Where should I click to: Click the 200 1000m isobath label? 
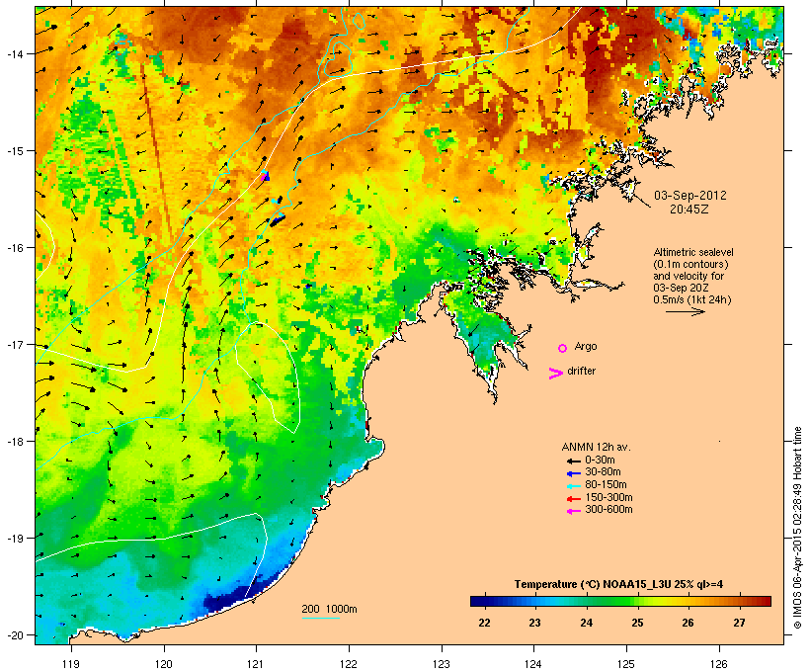[x=329, y=609]
